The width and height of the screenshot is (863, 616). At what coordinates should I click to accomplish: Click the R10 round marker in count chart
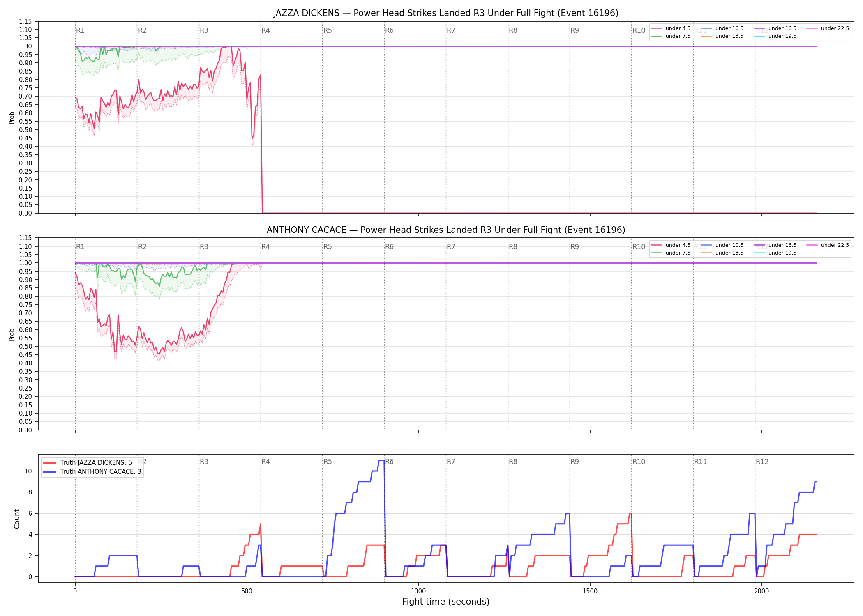click(639, 462)
